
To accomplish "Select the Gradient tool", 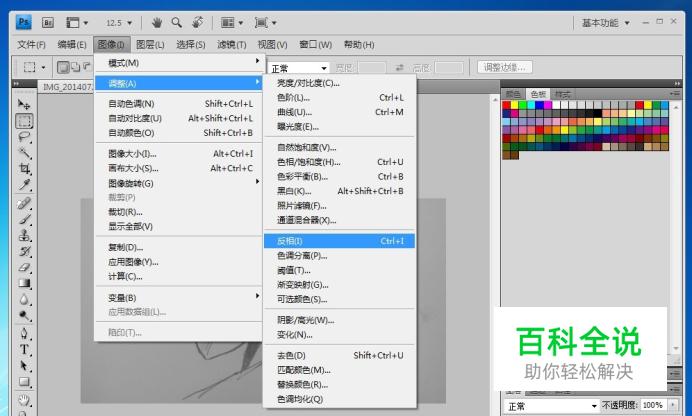I will click(x=24, y=283).
